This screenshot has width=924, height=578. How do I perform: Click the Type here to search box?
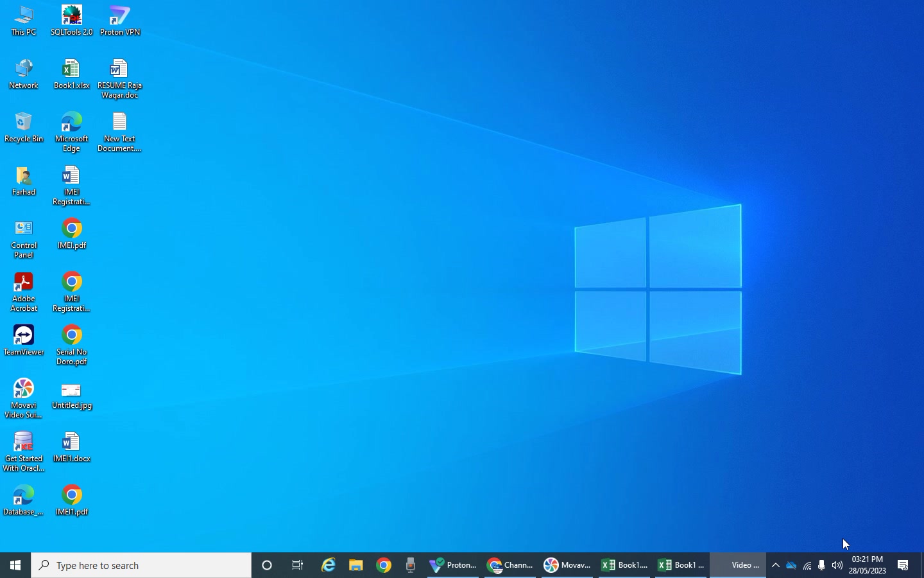(141, 566)
